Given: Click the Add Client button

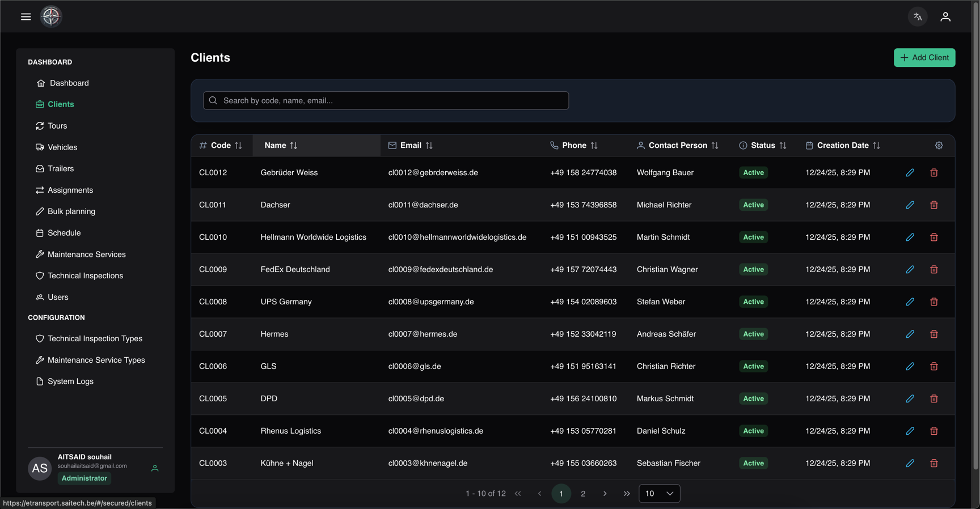Looking at the screenshot, I should click(x=924, y=58).
